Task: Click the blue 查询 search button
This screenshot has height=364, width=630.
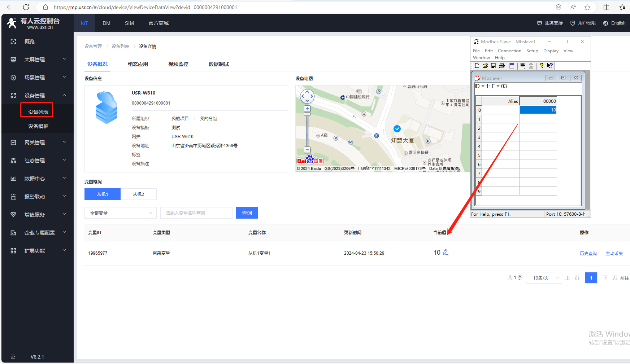Action: (x=247, y=213)
